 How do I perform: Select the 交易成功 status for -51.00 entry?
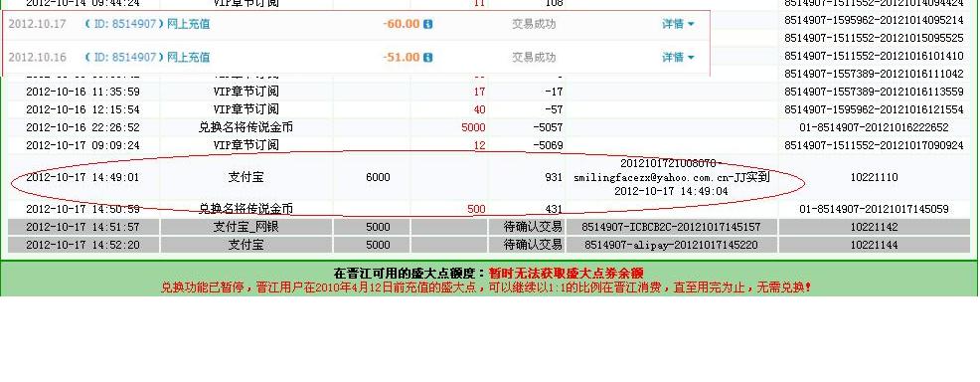(534, 58)
